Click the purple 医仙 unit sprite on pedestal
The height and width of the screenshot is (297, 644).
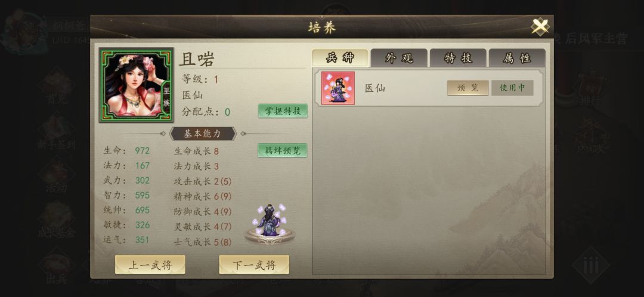tap(270, 223)
